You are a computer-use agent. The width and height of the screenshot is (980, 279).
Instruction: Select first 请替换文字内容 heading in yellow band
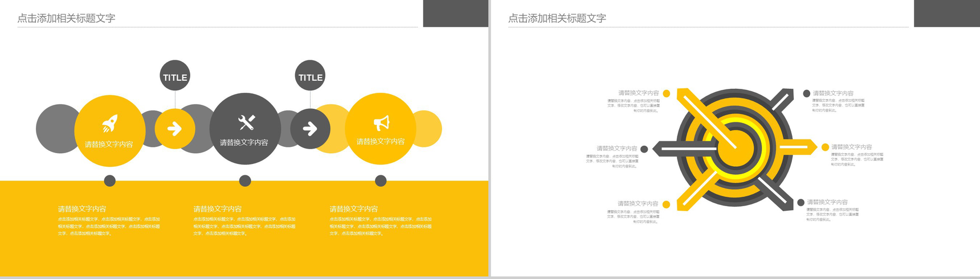click(82, 209)
